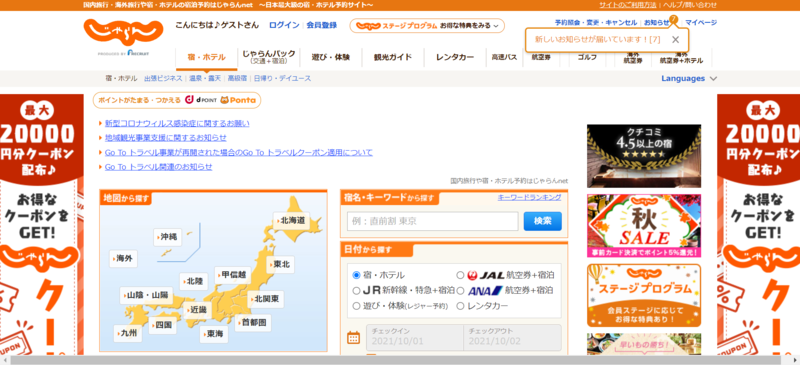Click the チェックアウト date field

point(513,337)
